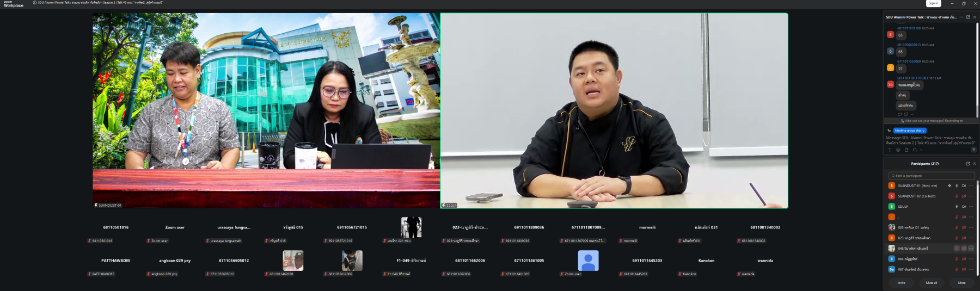Toggle microphone for SUANDUSIT-01 (Host, me)

[957, 185]
